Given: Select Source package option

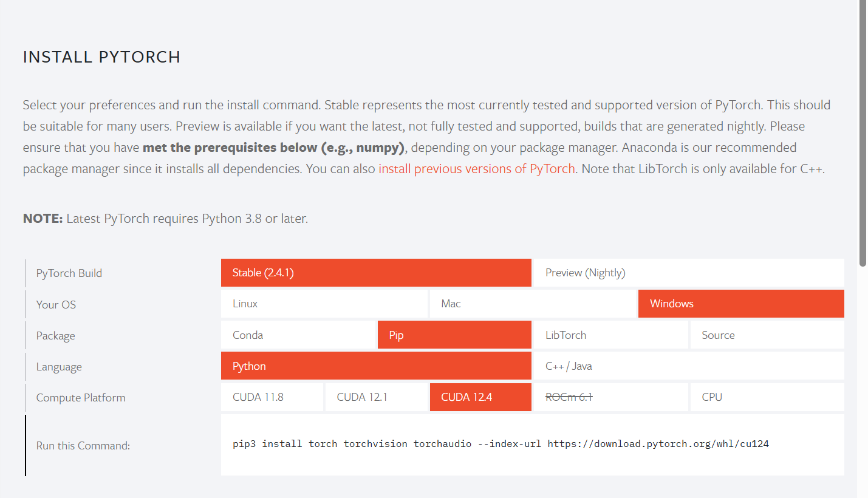Looking at the screenshot, I should tap(767, 335).
